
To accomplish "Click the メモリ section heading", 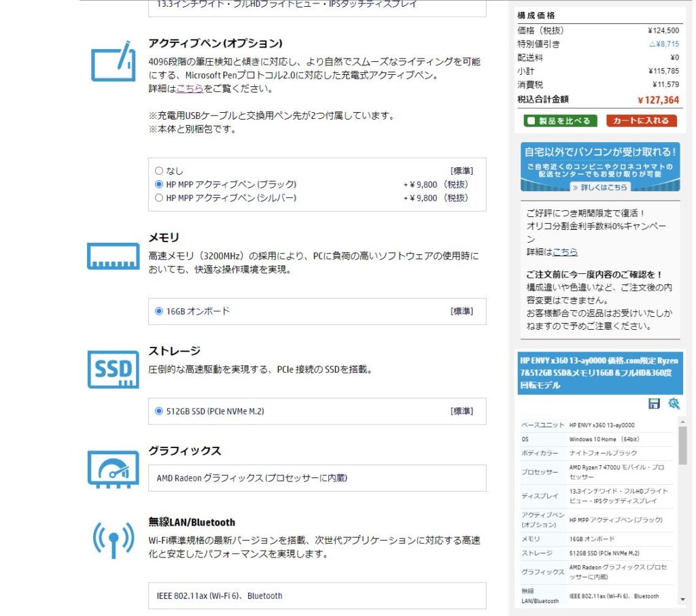I will (x=164, y=237).
